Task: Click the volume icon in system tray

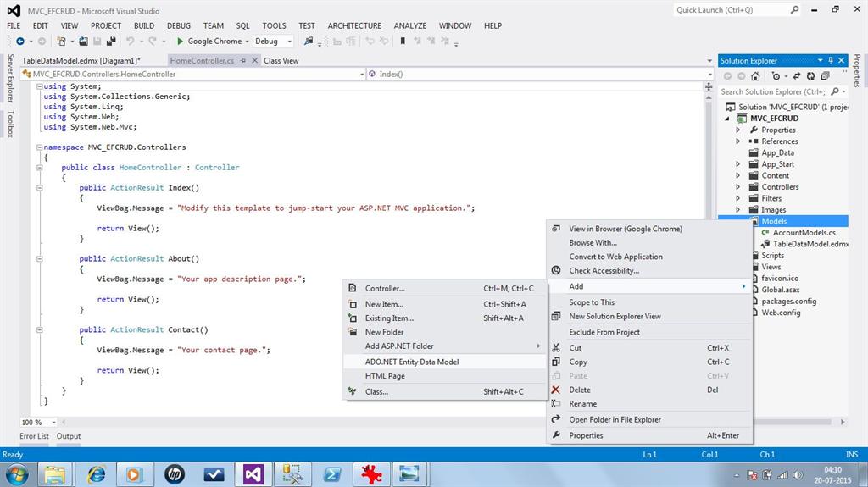Action: pos(798,475)
